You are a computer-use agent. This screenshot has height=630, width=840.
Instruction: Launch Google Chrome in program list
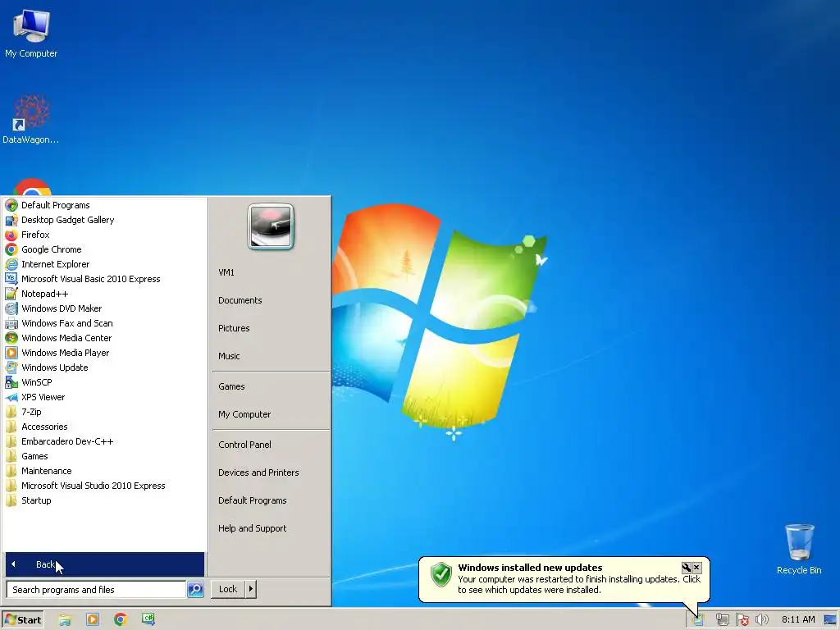(52, 249)
